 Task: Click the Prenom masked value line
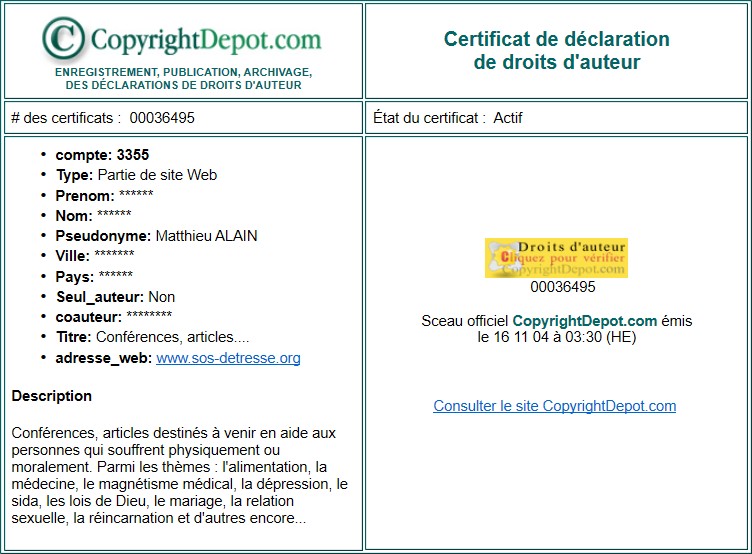point(105,195)
